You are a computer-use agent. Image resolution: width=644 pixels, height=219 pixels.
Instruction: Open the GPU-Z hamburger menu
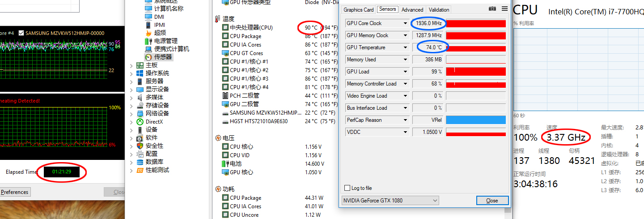pos(504,9)
